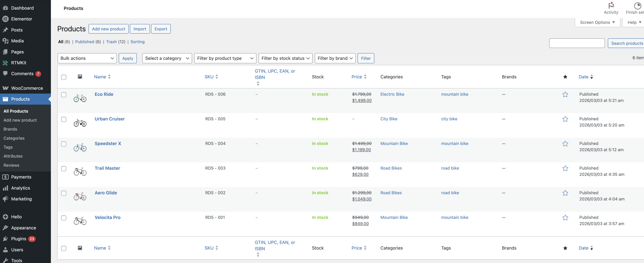Go to Categories in Products submenu
The image size is (644, 263).
pos(14,138)
